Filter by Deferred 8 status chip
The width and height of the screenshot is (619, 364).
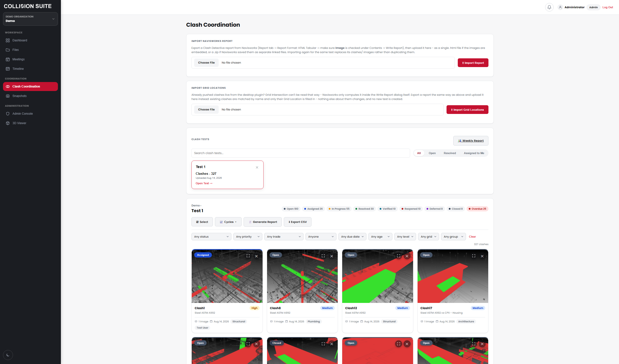click(x=434, y=209)
